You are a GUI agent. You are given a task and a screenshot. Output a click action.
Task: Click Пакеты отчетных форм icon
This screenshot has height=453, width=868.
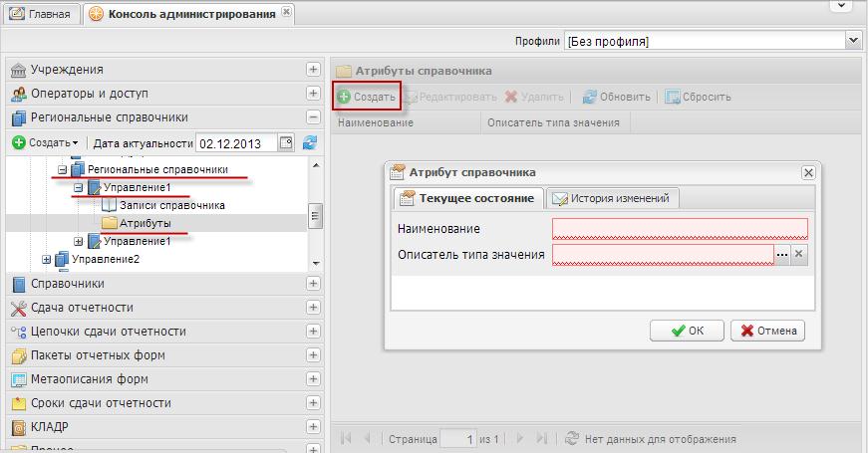tap(18, 355)
